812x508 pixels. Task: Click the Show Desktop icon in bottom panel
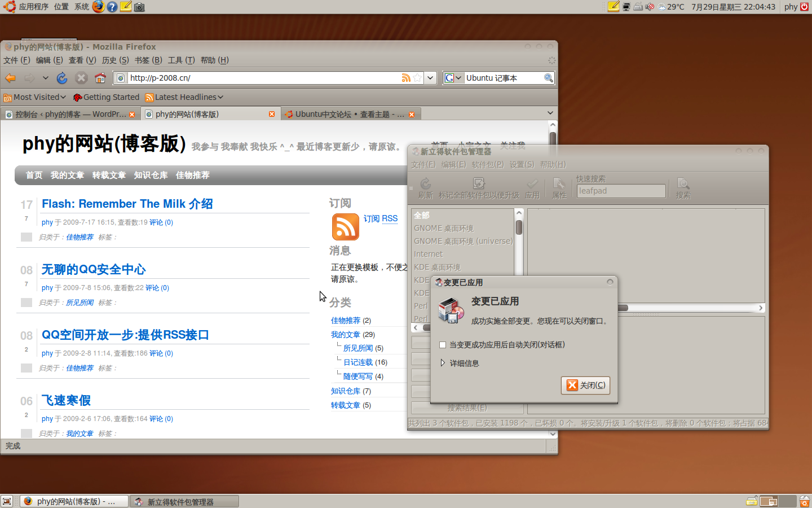click(7, 501)
